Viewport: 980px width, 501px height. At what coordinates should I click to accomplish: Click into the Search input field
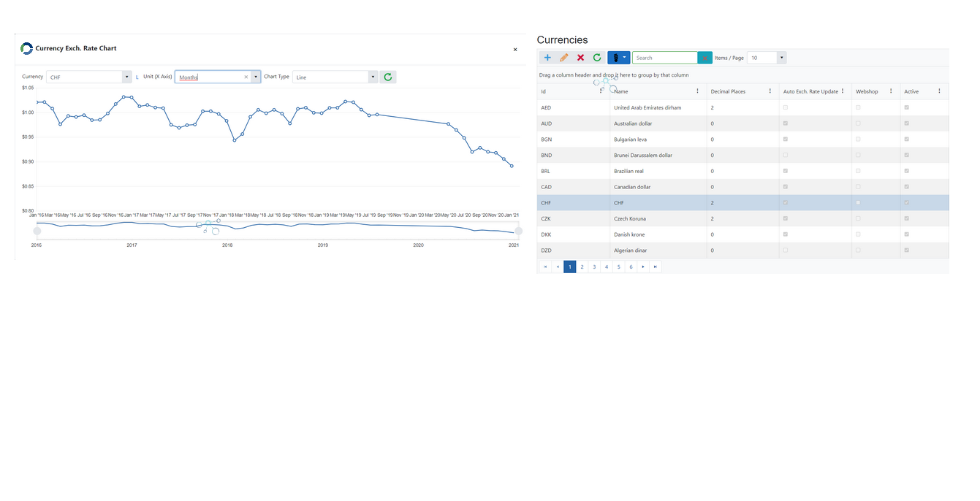(664, 58)
